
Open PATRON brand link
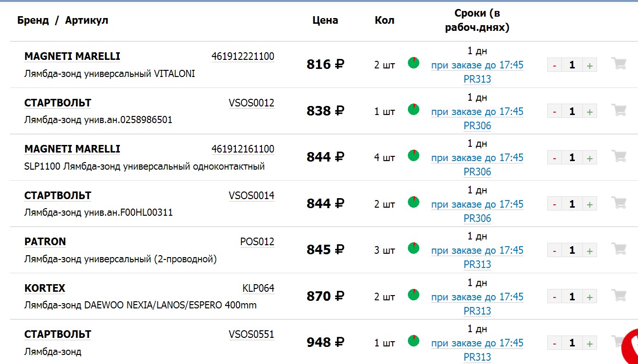click(x=45, y=242)
